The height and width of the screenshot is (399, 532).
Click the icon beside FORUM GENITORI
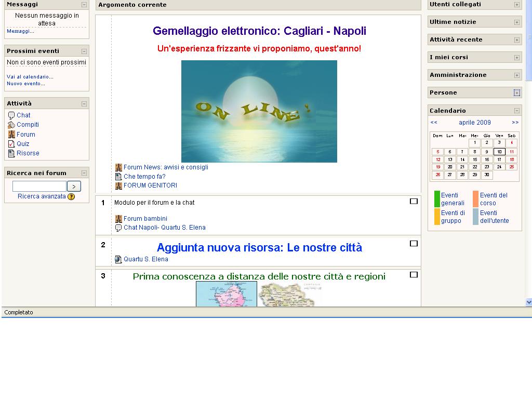click(x=118, y=185)
